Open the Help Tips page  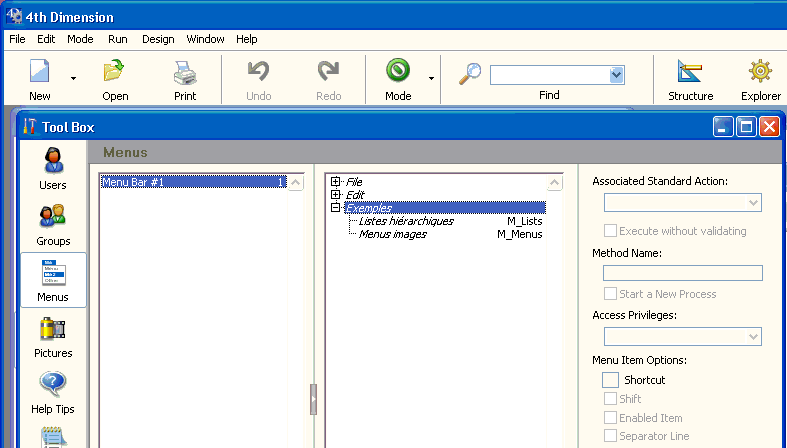tap(53, 385)
